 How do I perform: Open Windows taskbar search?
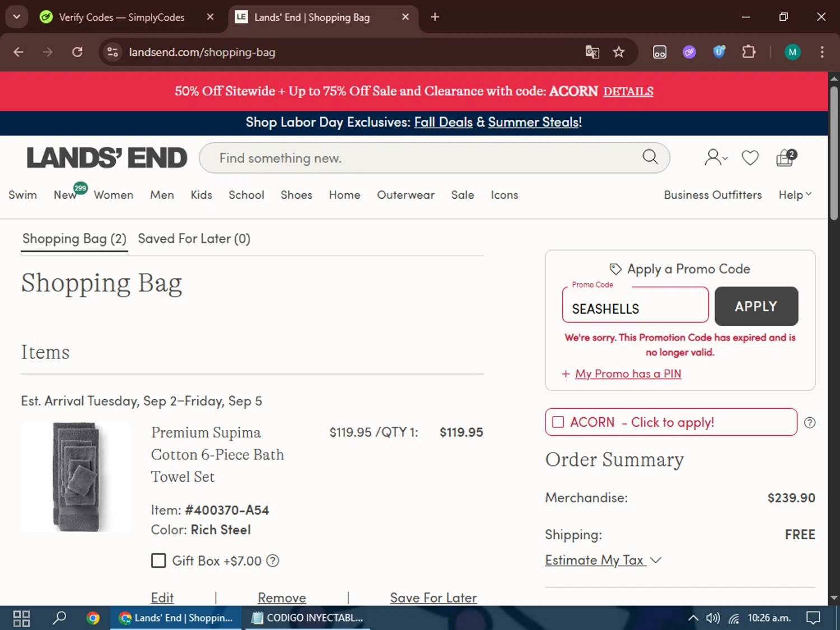coord(59,618)
